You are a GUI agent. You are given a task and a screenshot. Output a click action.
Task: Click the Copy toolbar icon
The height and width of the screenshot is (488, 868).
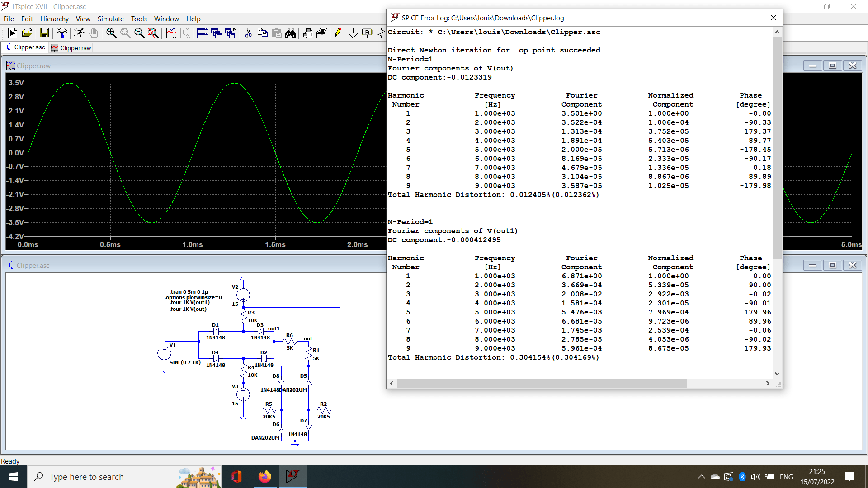point(262,33)
